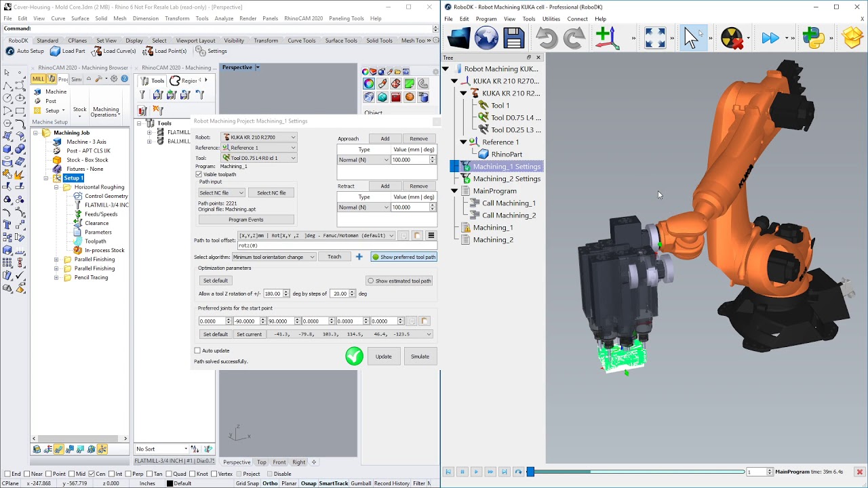Click Program Events button
Image resolution: width=868 pixels, height=488 pixels.
pos(246,220)
